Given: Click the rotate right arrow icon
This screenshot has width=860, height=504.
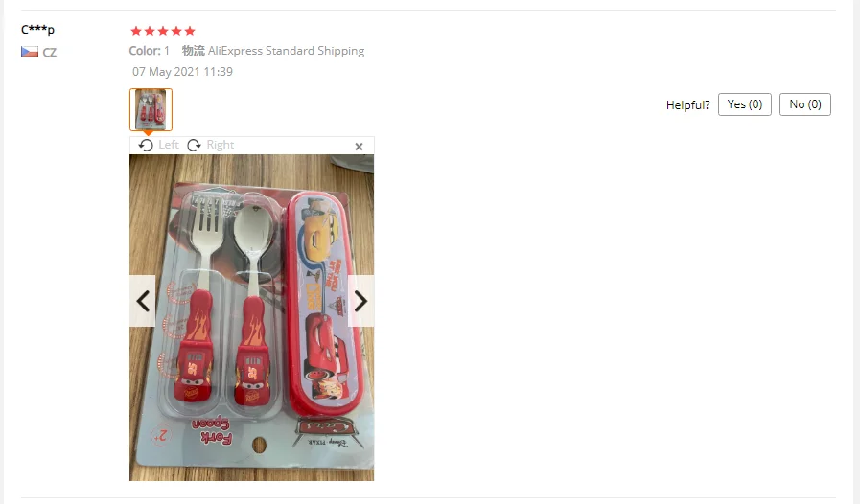Looking at the screenshot, I should click(194, 145).
